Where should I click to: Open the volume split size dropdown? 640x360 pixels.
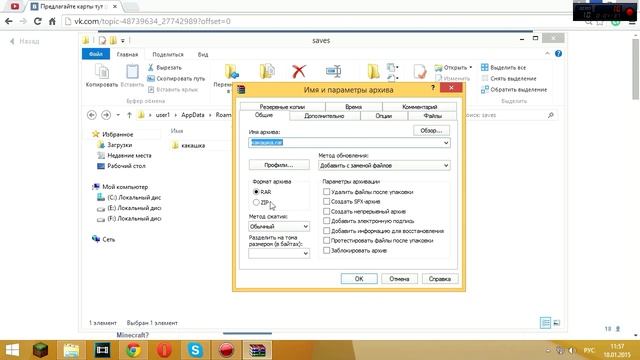[x=305, y=253]
